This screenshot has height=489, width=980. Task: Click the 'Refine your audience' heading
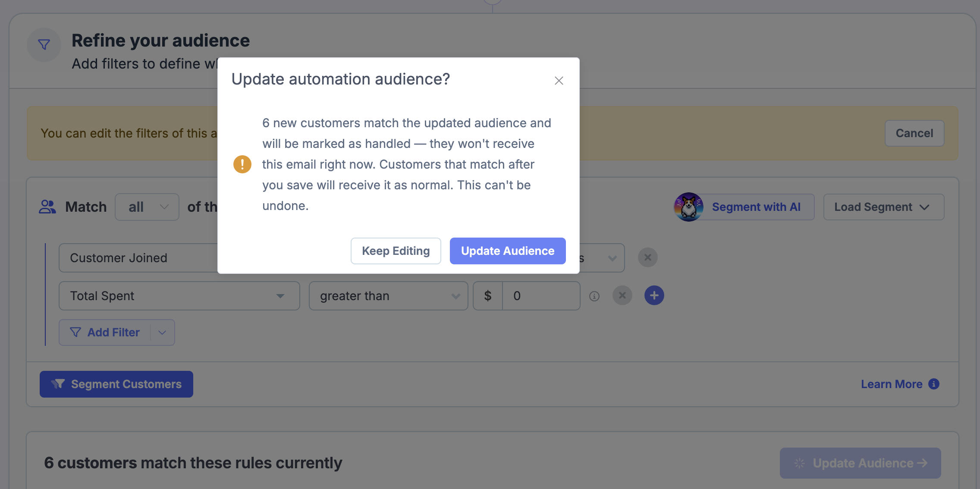[160, 41]
